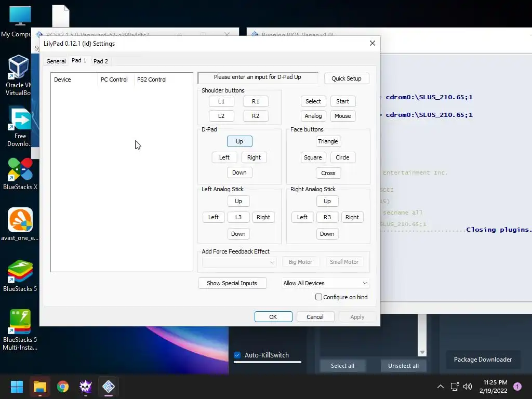Bind Left Analog Stick Up
The width and height of the screenshot is (532, 399).
point(238,201)
